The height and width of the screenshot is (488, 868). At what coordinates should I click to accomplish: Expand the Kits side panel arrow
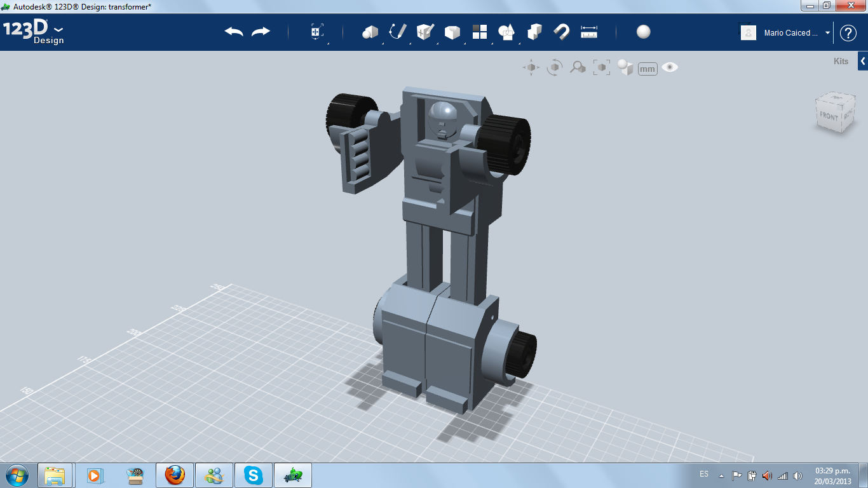pyautogui.click(x=863, y=61)
